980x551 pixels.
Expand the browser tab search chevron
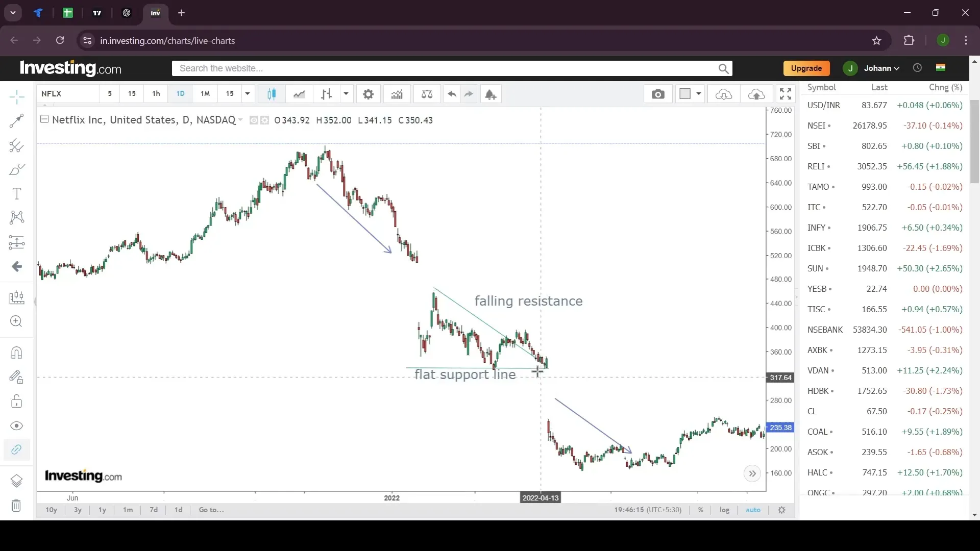click(13, 13)
